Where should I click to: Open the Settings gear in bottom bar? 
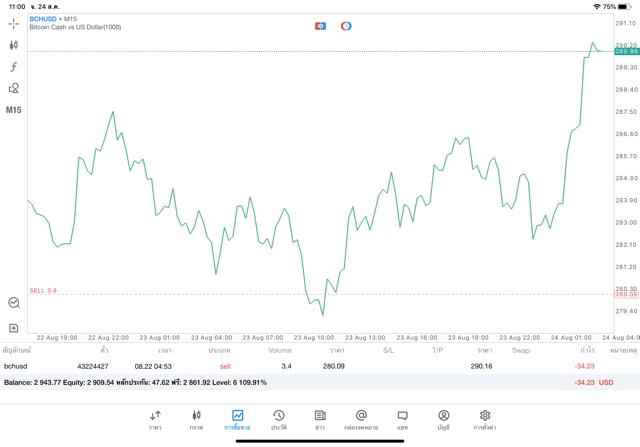pyautogui.click(x=485, y=419)
